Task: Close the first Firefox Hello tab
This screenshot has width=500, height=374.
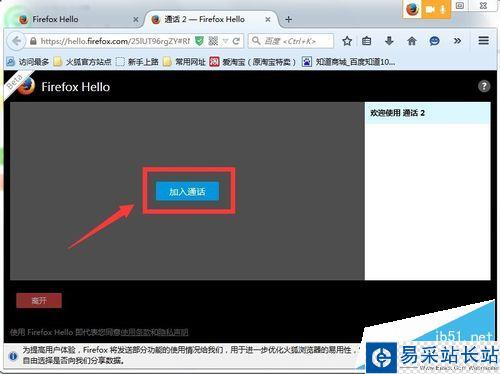Action: 136,20
